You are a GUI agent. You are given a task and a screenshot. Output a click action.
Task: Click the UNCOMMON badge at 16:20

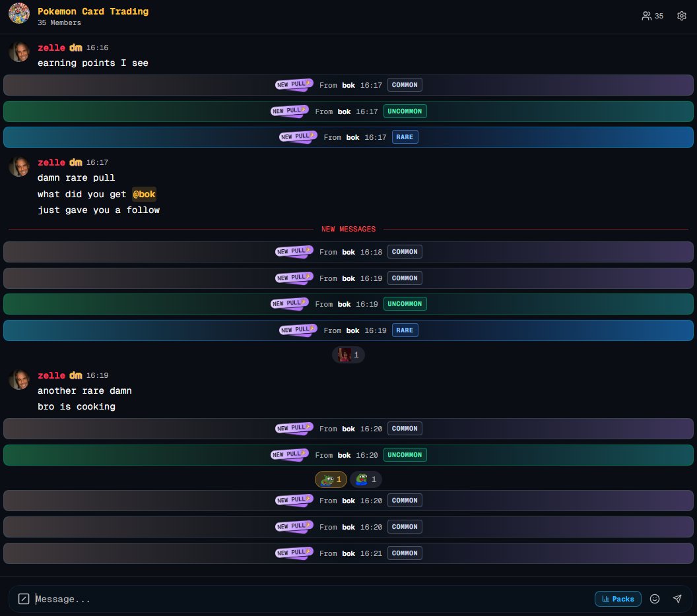[405, 455]
